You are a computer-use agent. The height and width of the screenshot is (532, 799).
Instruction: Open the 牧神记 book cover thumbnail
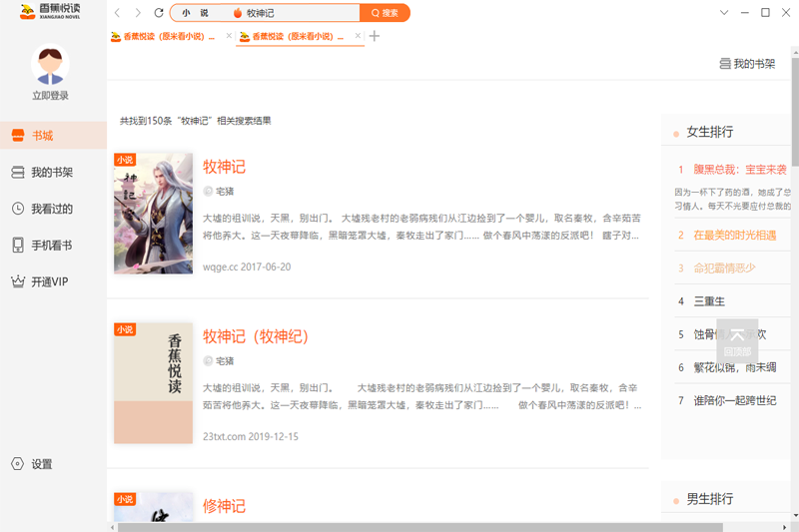[x=153, y=213]
